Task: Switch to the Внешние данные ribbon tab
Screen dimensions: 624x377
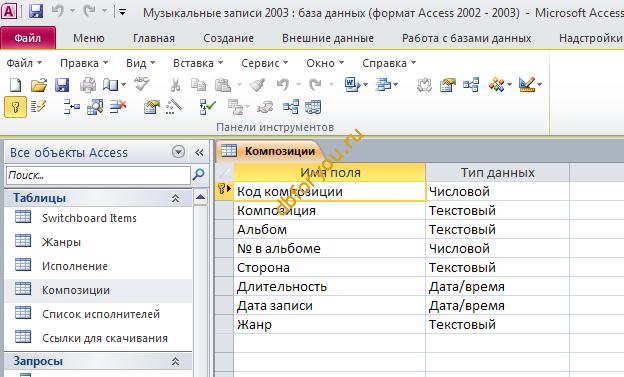Action: [328, 38]
